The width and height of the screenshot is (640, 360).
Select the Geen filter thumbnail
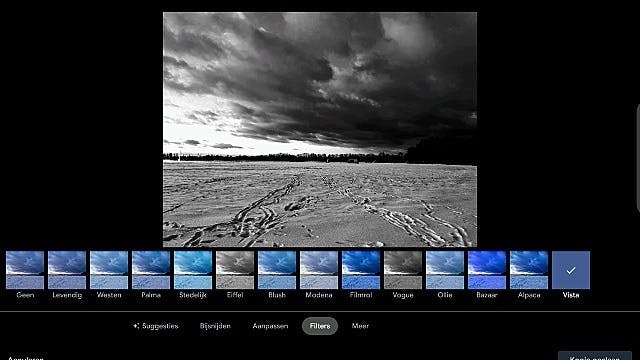point(25,270)
